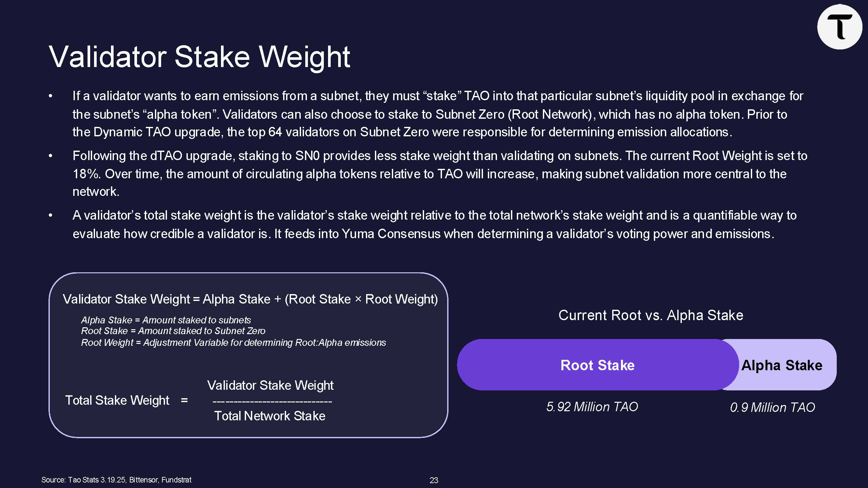
Task: Click page number 23
Action: click(x=434, y=480)
